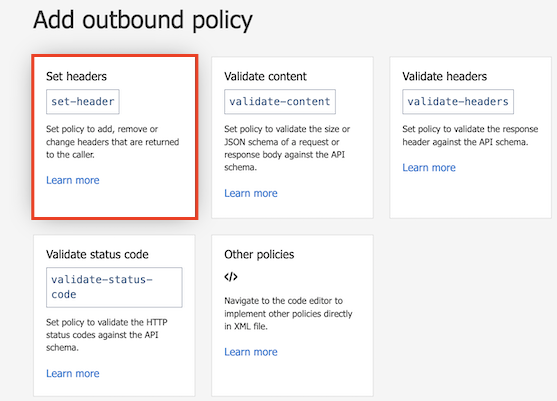
Task: Open Learn more under Validate content
Action: 251,193
